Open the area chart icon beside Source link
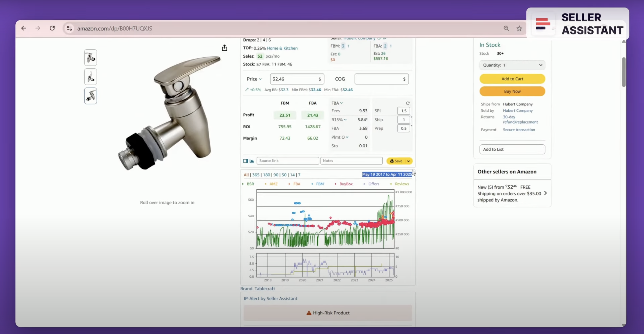 252,161
